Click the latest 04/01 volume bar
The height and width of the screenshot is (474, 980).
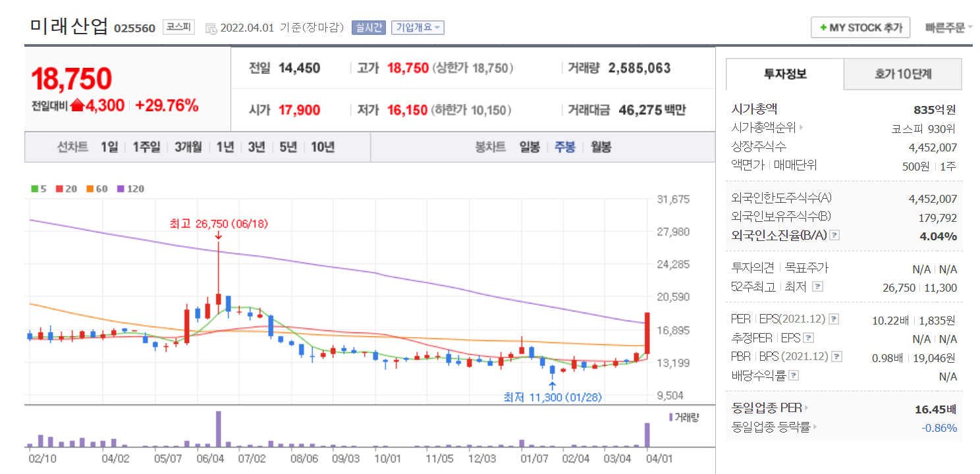click(647, 435)
